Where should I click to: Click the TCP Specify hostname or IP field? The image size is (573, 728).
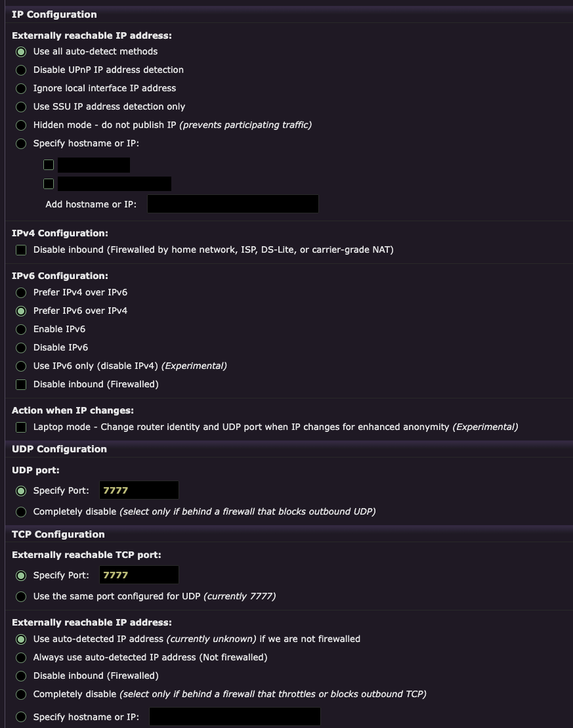[x=235, y=716]
